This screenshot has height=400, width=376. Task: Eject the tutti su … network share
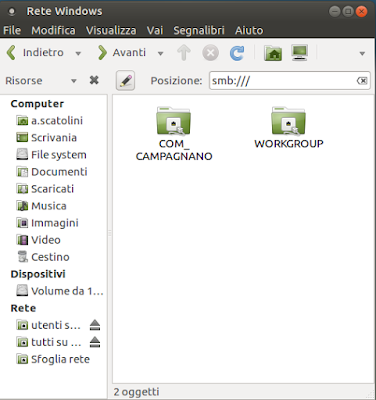(x=95, y=342)
